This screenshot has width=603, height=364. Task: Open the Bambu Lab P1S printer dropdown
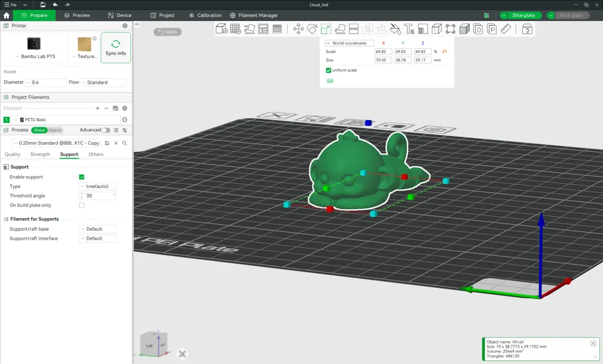35,57
